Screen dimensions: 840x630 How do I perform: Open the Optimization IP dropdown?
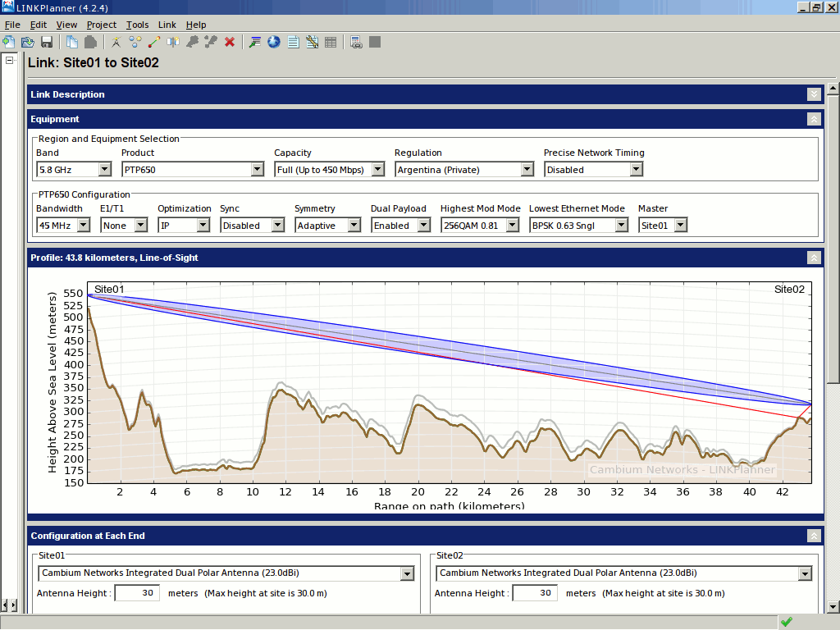pos(203,226)
